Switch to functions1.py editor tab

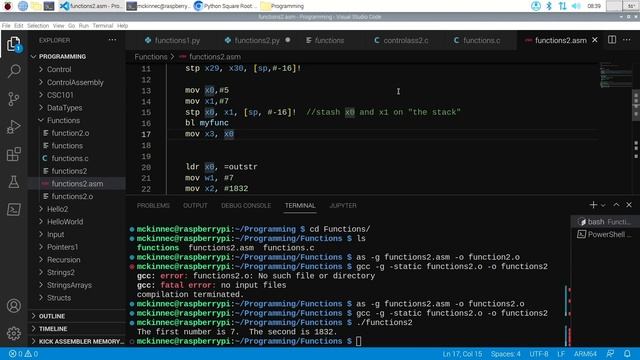172,40
